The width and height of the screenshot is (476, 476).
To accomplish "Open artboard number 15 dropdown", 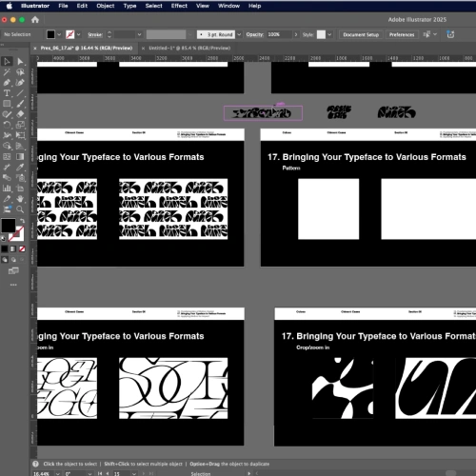I will (x=134, y=473).
